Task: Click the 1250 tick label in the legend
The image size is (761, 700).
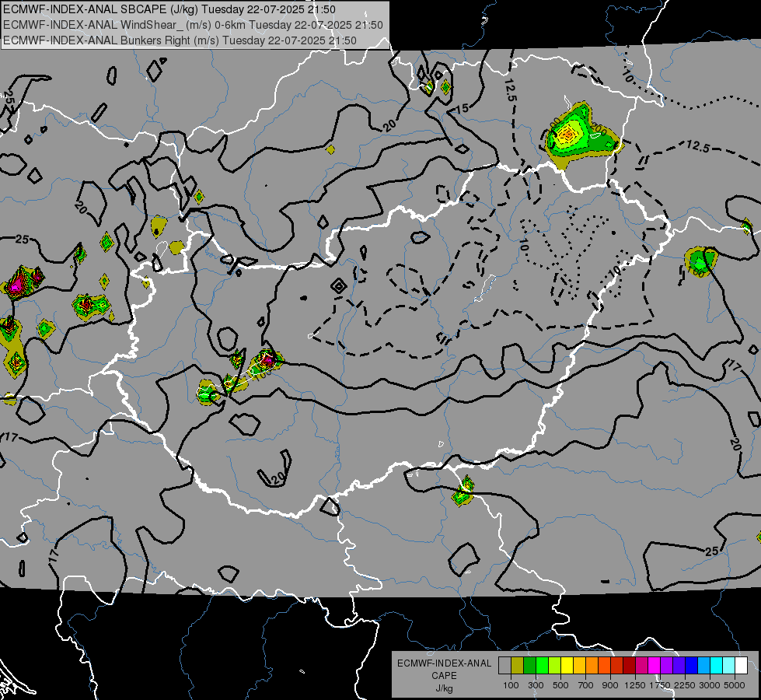Action: [x=635, y=685]
